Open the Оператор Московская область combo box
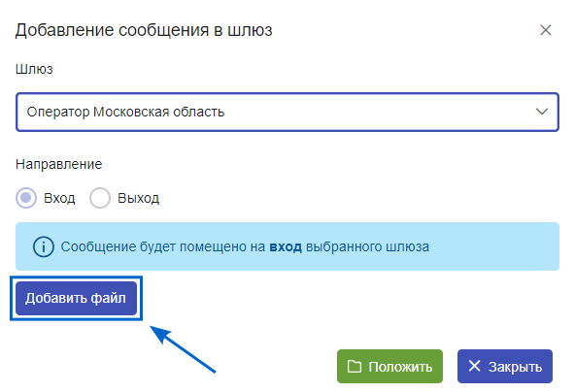This screenshot has width=575, height=392. point(287,112)
